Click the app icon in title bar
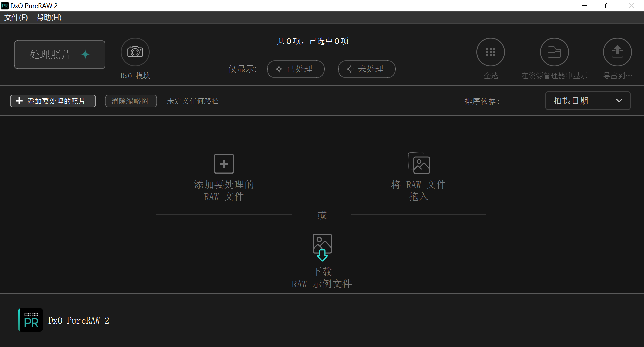The width and height of the screenshot is (644, 347). [x=5, y=6]
